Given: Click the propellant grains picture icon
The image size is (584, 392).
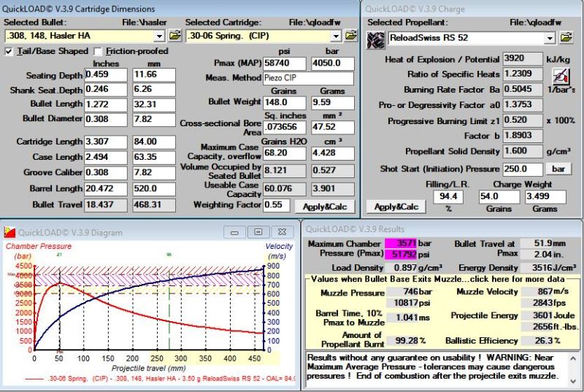Looking at the screenshot, I should click(375, 39).
